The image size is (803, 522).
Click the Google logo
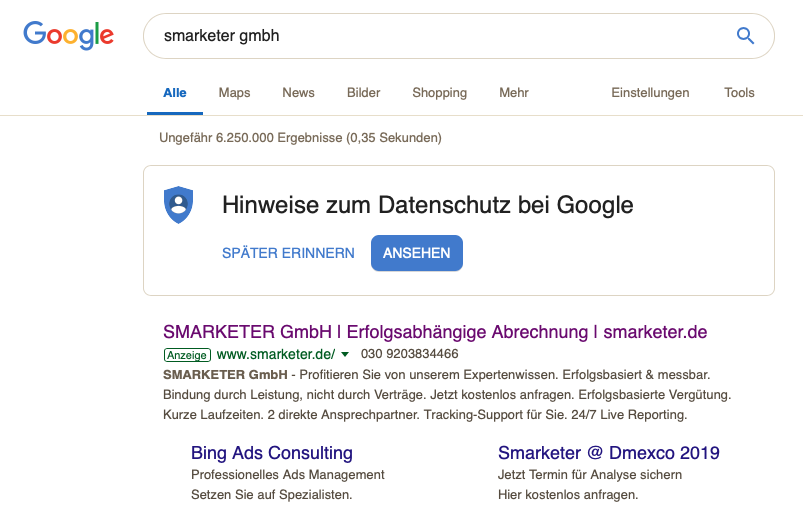[x=68, y=35]
